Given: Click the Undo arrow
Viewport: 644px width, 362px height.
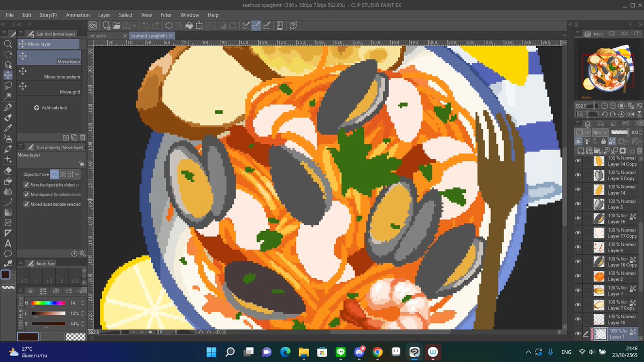Looking at the screenshot, I should 145,25.
